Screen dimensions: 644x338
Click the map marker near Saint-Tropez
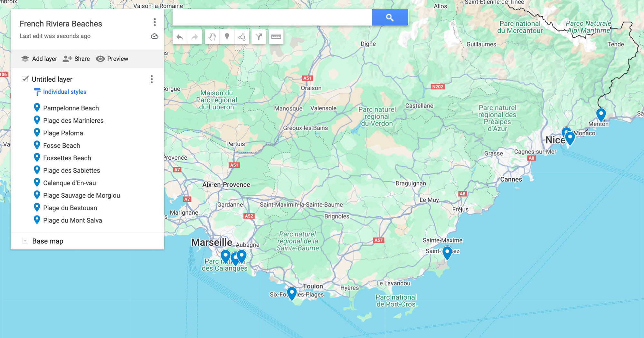pyautogui.click(x=447, y=253)
